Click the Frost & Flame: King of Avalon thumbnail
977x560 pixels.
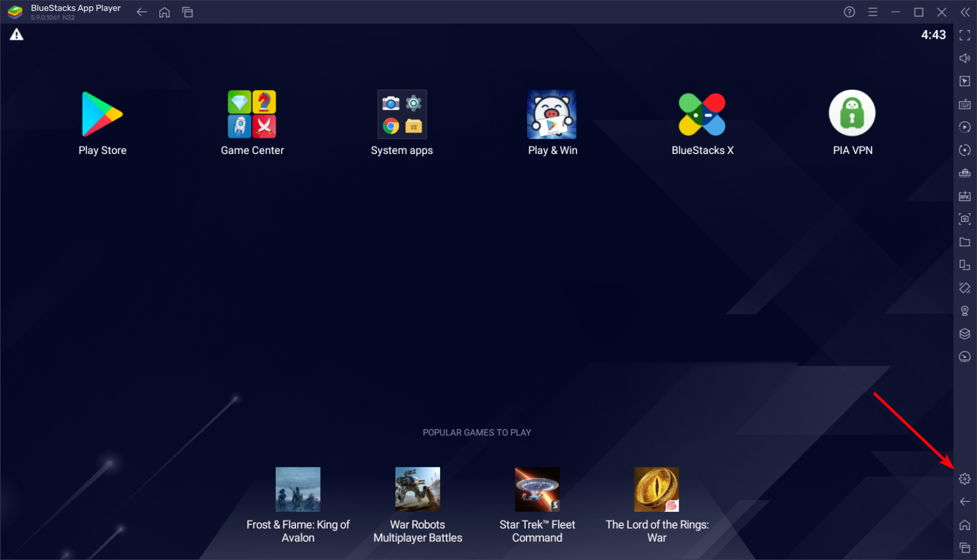pyautogui.click(x=298, y=489)
